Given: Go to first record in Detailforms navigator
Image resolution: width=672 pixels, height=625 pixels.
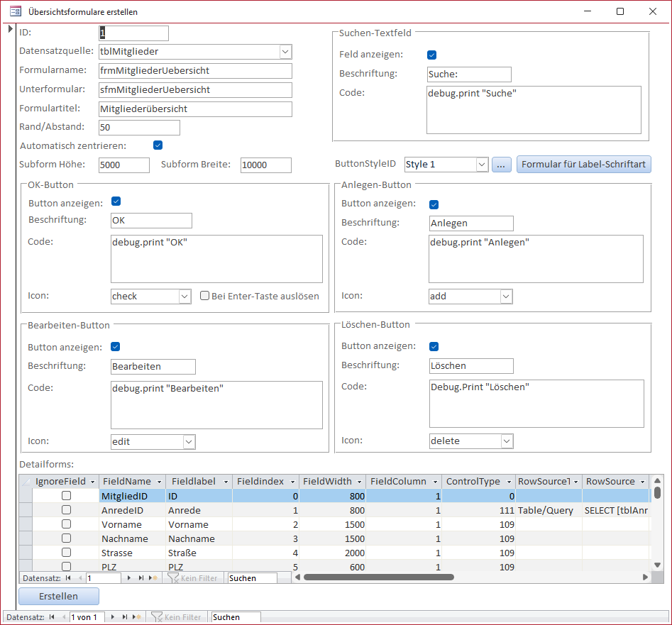Looking at the screenshot, I should [68, 578].
